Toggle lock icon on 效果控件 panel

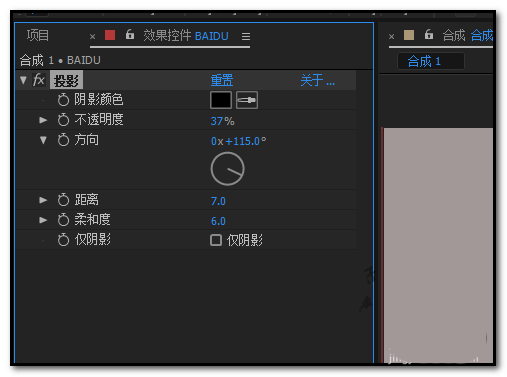[x=130, y=34]
